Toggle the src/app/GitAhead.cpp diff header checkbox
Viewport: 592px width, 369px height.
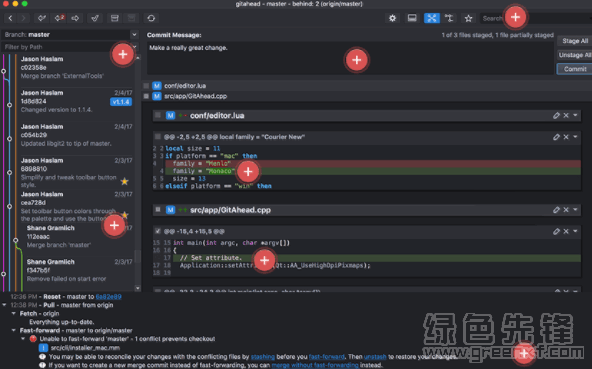tap(158, 209)
